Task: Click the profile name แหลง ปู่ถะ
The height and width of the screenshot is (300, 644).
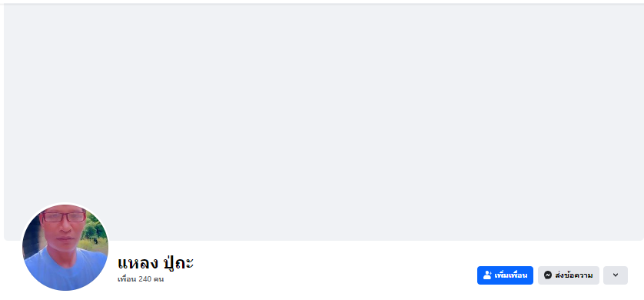Action: point(155,263)
